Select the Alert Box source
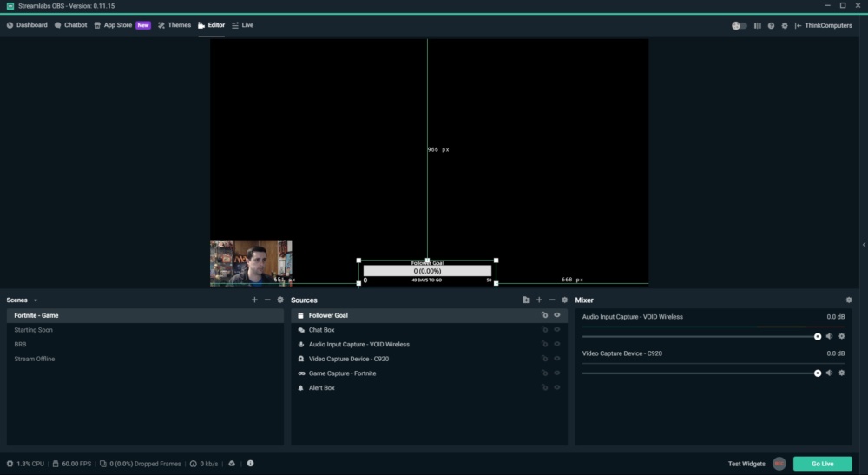The width and height of the screenshot is (868, 475). click(x=429, y=387)
